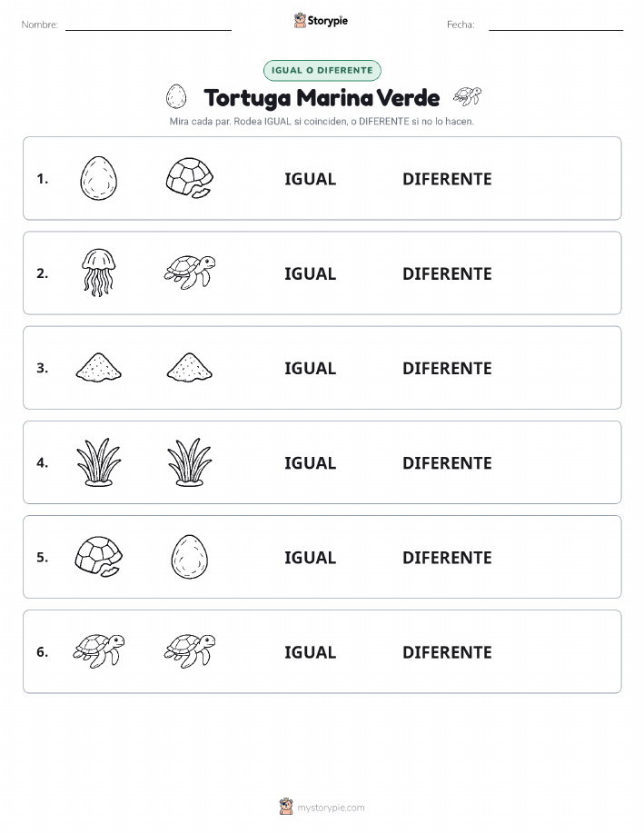This screenshot has width=644, height=833.
Task: Open the mystorypie.com footer link
Action: tap(322, 807)
